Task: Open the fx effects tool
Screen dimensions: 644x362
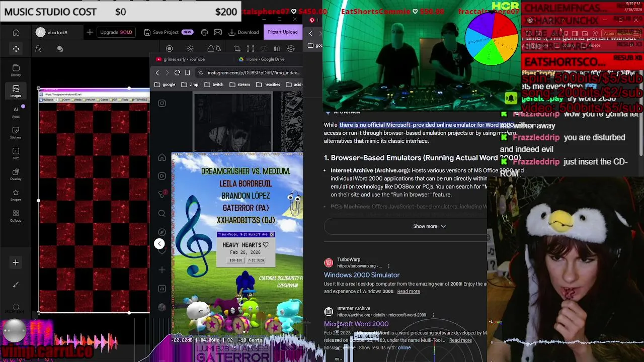Action: coord(38,49)
